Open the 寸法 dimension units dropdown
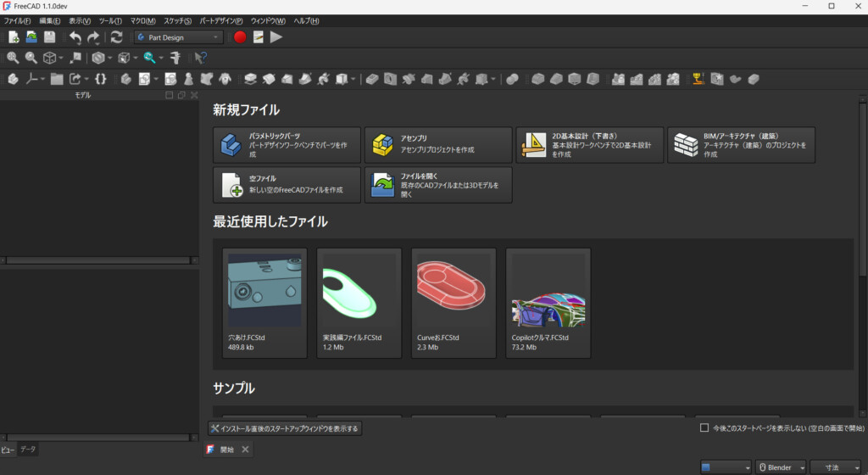Image resolution: width=868 pixels, height=475 pixels. coord(835,467)
